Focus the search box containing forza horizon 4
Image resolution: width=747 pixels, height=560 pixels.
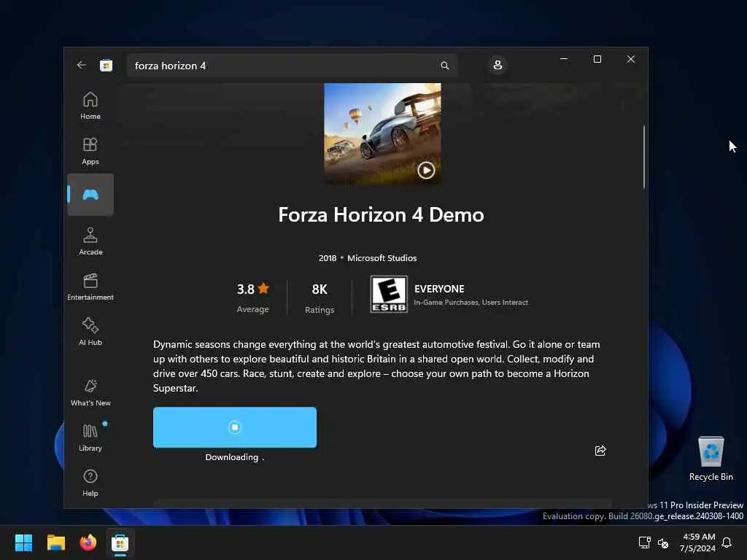tap(293, 66)
